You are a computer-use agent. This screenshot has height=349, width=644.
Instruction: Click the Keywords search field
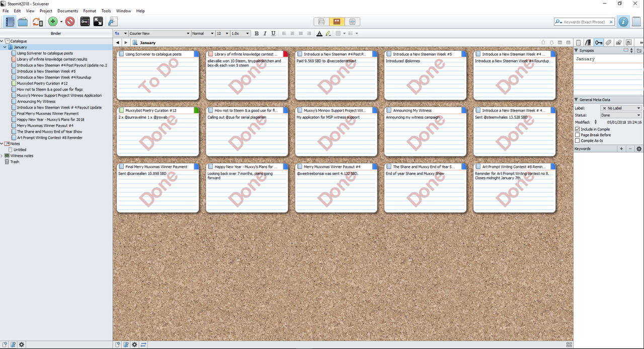pos(584,22)
